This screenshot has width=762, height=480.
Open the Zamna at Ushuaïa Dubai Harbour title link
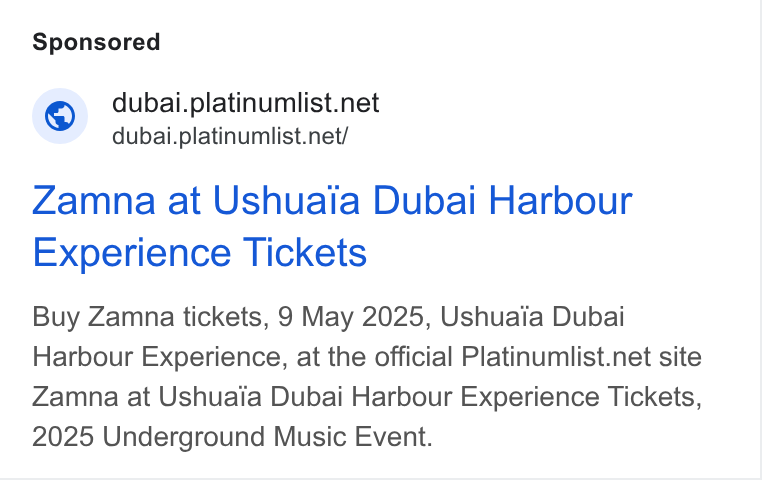point(332,226)
